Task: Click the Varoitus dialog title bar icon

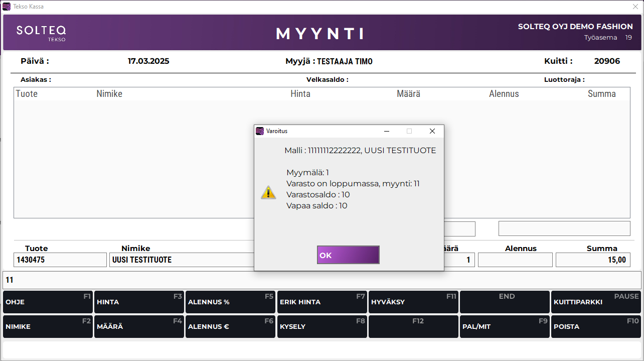Action: [260, 131]
